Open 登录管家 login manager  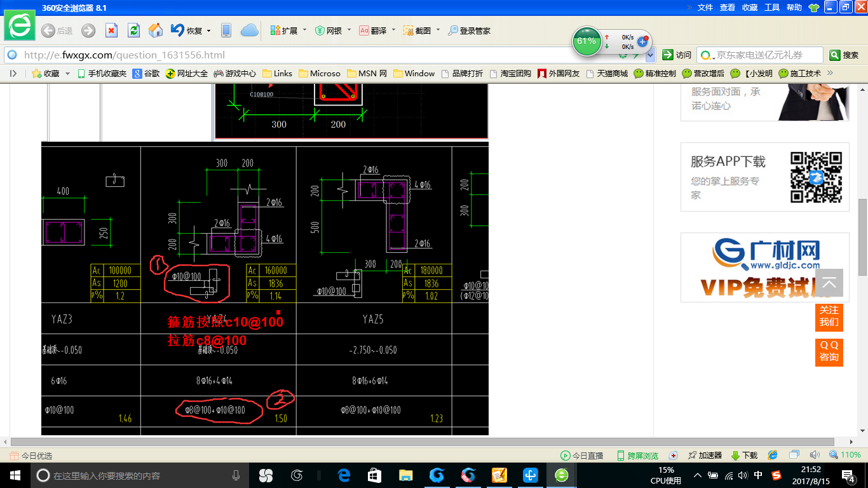point(469,30)
